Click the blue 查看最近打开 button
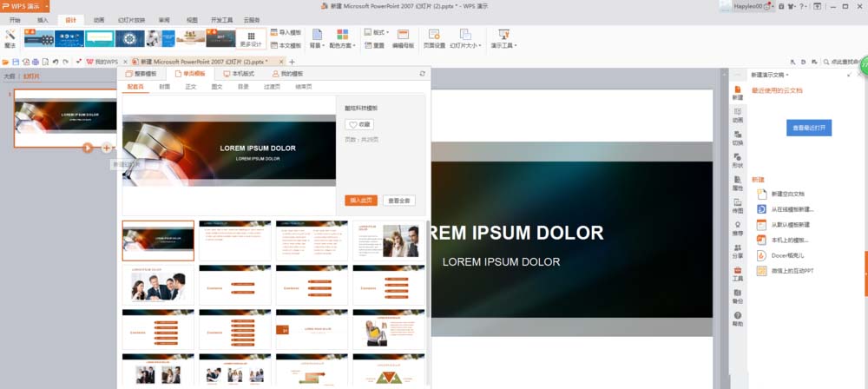The width and height of the screenshot is (868, 389). pyautogui.click(x=809, y=128)
